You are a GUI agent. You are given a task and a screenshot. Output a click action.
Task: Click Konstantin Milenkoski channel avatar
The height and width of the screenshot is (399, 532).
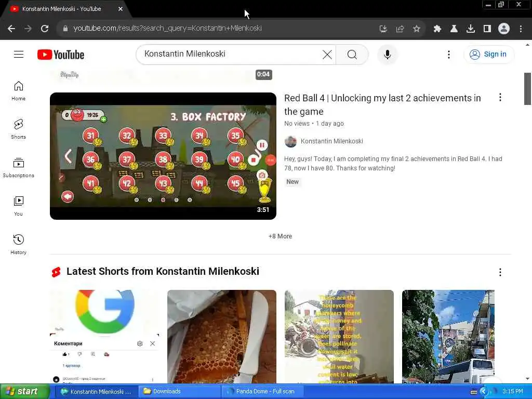click(290, 141)
